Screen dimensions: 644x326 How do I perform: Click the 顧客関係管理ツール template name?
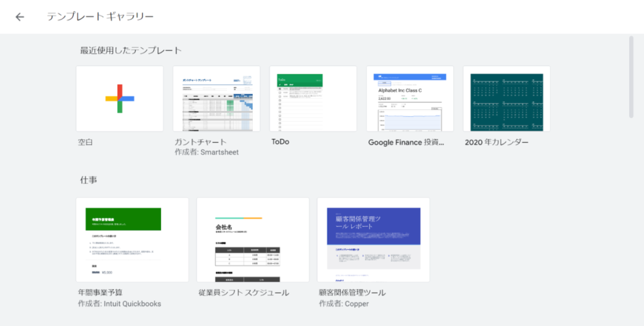click(353, 293)
